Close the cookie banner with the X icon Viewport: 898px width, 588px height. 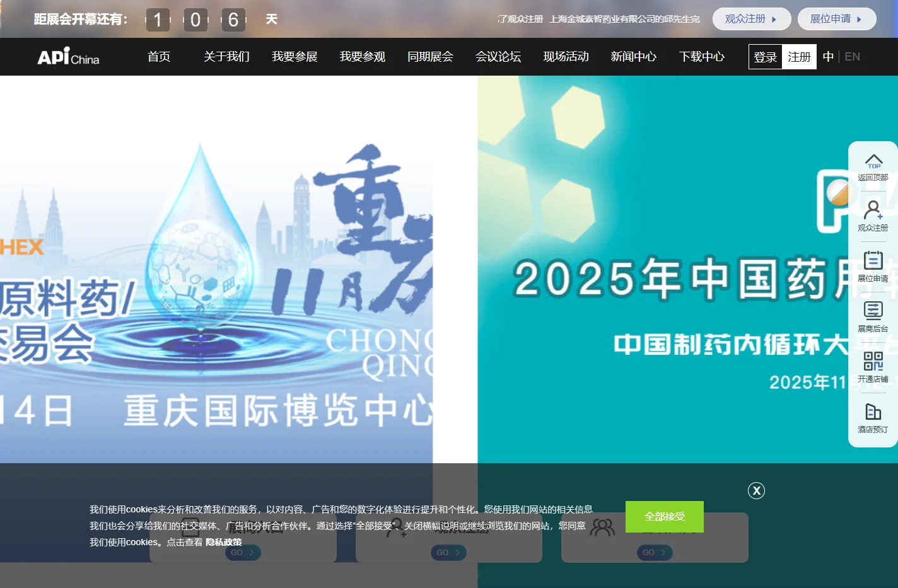[x=756, y=490]
